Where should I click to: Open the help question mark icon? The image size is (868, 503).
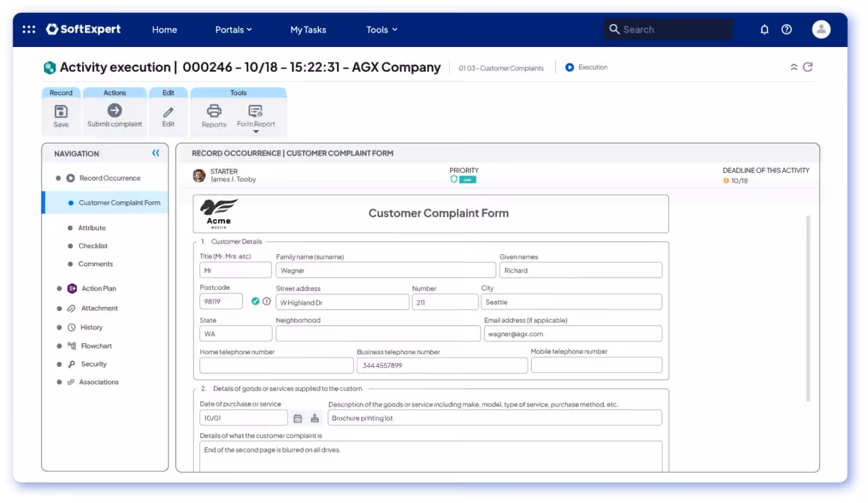[787, 30]
